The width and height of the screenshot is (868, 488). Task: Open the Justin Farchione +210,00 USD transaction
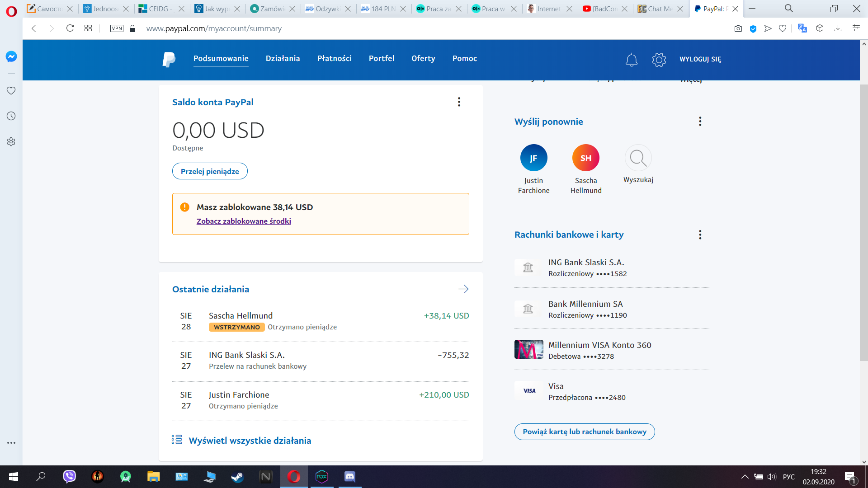(321, 400)
